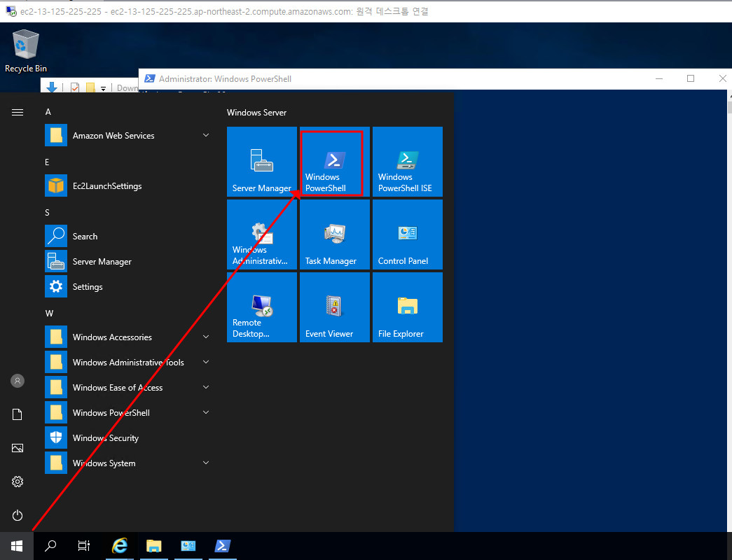
Task: Launch Internet Explorer from the taskbar
Action: pos(120,546)
